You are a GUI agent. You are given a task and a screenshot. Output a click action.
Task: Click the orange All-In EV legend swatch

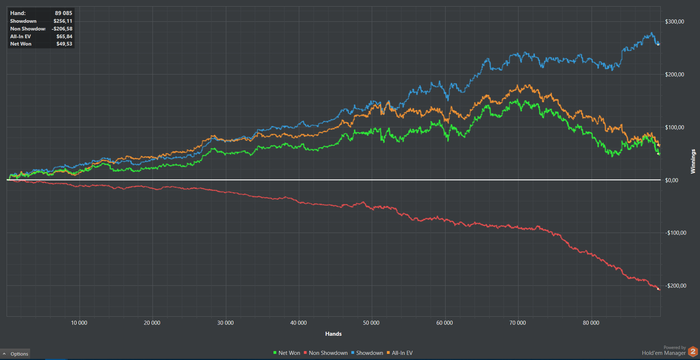point(388,353)
